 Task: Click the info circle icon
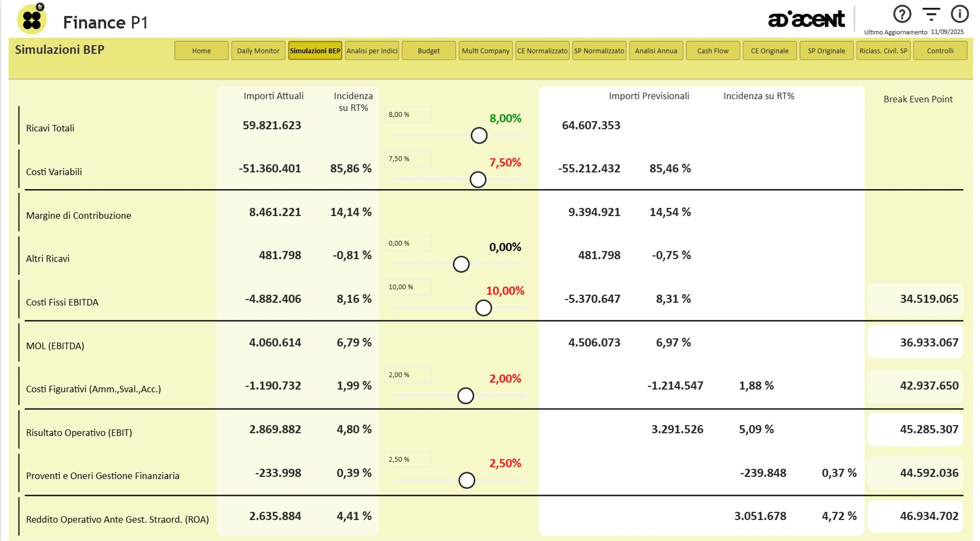pyautogui.click(x=959, y=14)
